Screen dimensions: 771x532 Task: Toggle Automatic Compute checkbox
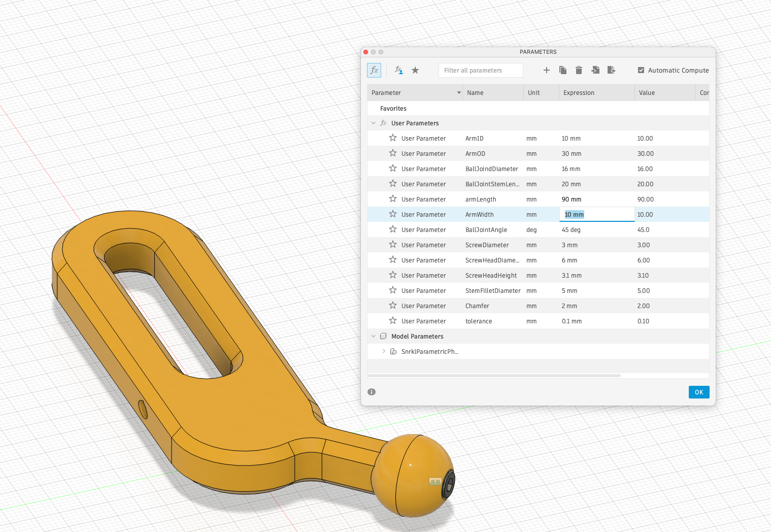[x=641, y=70]
